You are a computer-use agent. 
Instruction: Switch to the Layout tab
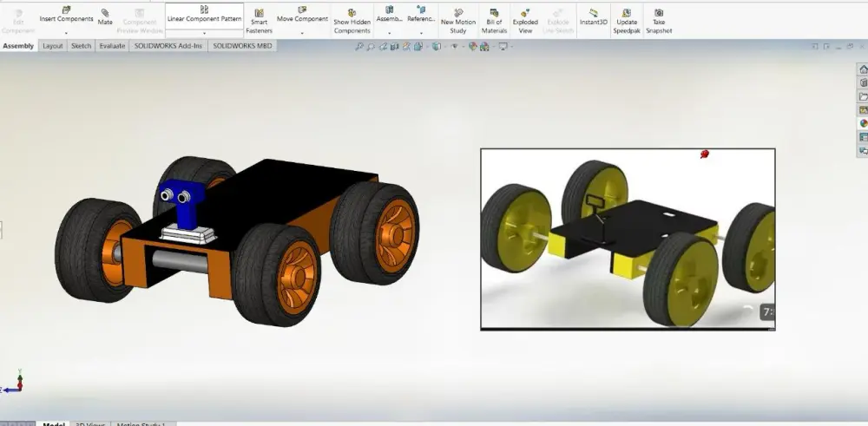click(x=53, y=46)
